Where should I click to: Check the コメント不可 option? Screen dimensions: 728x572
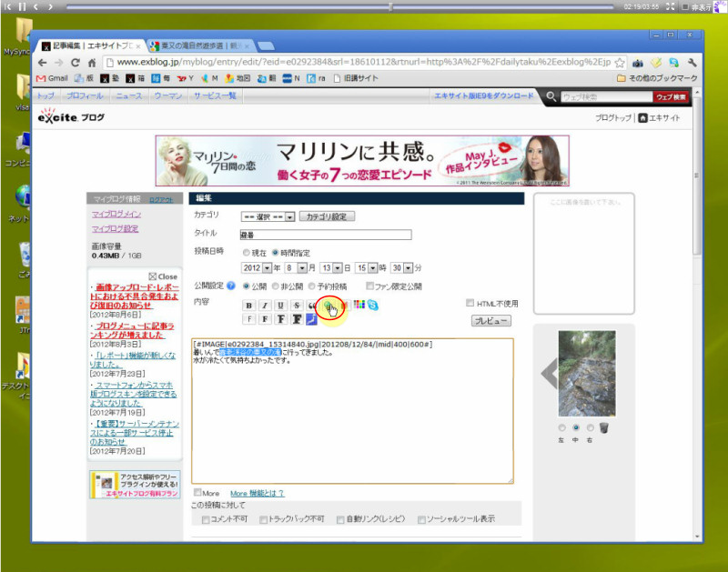tap(206, 519)
